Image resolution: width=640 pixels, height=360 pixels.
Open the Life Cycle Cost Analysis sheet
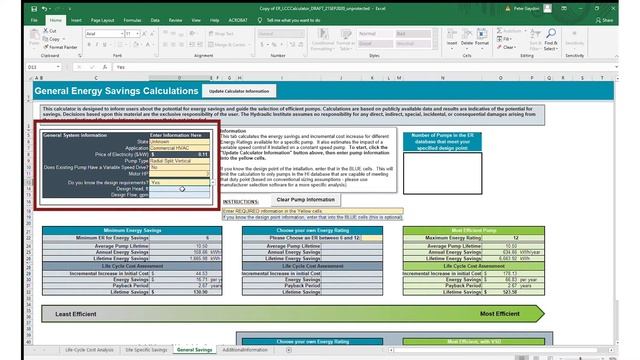pyautogui.click(x=89, y=350)
